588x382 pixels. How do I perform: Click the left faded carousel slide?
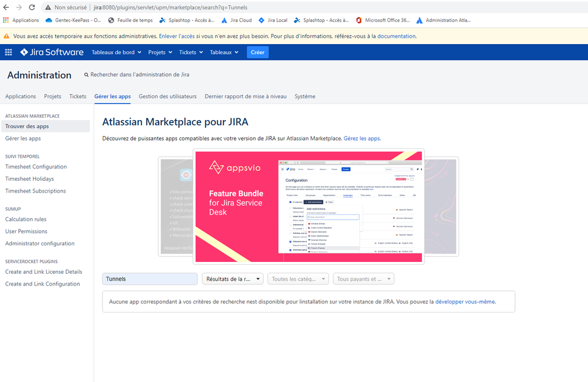point(176,207)
